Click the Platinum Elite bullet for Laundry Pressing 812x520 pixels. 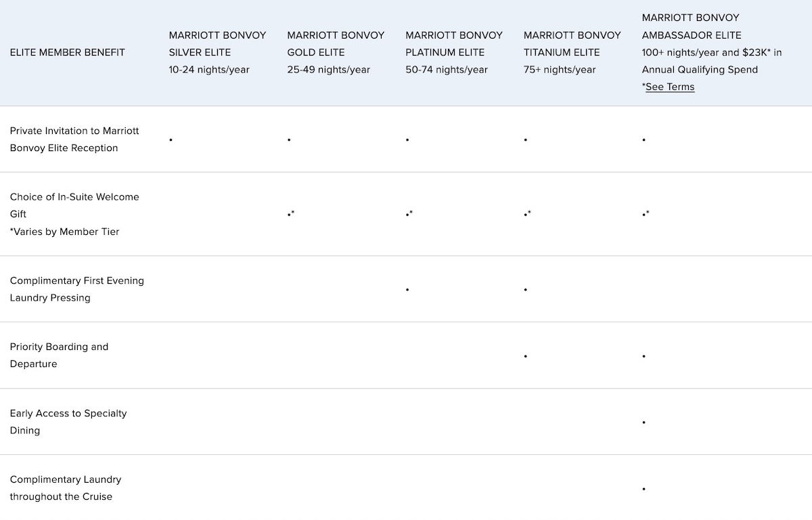click(407, 290)
